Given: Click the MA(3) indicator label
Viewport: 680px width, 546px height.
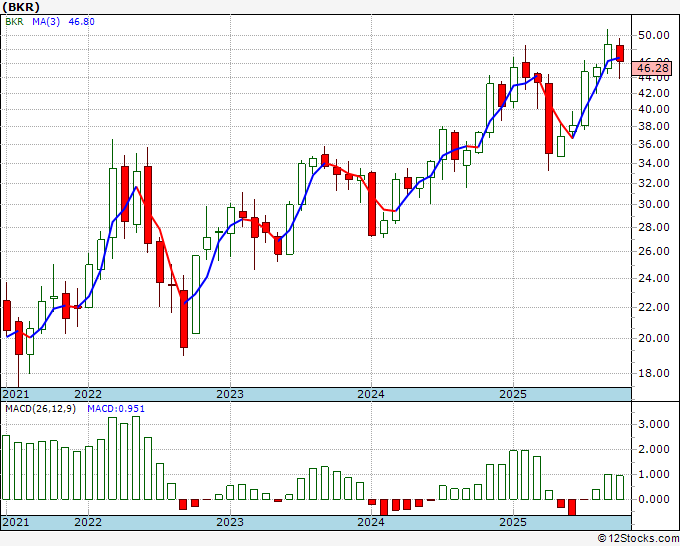Looking at the screenshot, I should 46,22.
